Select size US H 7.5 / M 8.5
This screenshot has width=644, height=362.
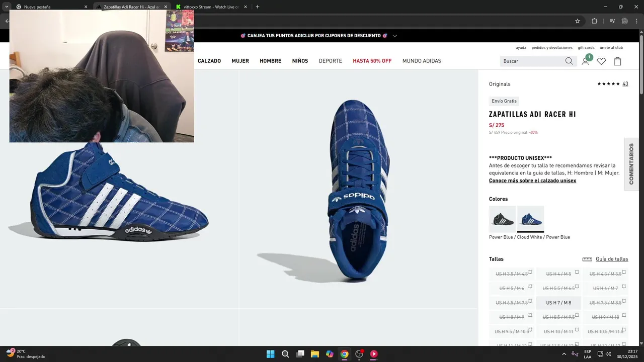click(x=605, y=303)
